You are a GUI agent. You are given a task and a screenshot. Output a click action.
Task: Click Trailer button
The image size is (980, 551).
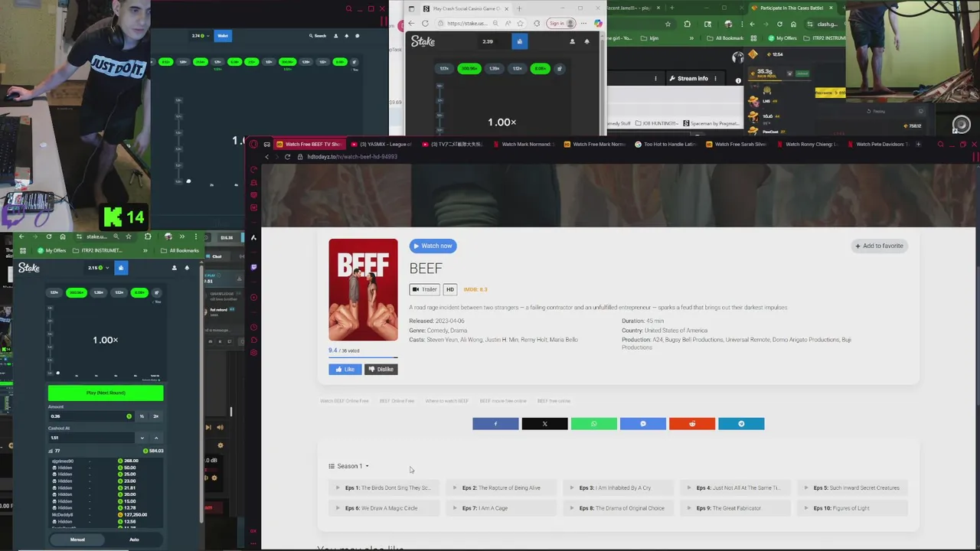pos(424,289)
